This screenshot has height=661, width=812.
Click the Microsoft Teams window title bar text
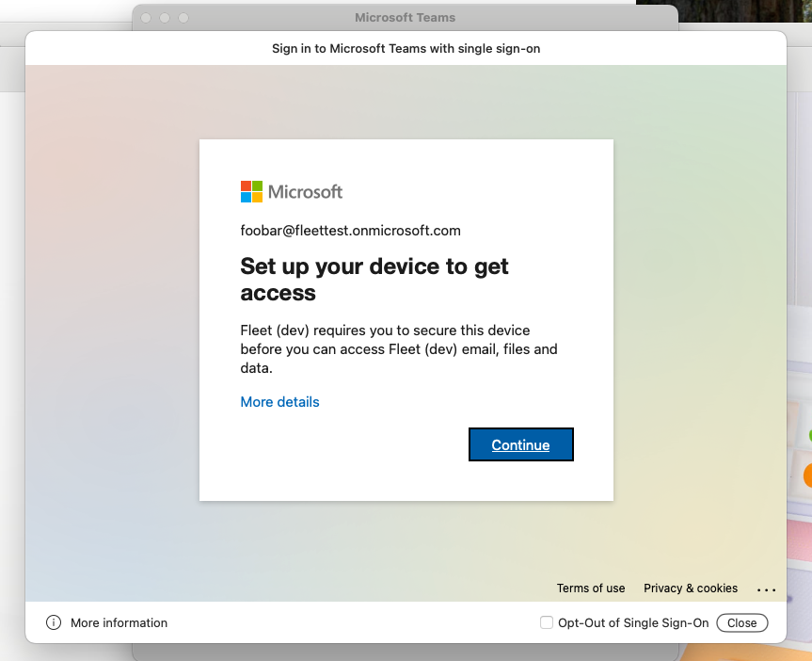[405, 18]
